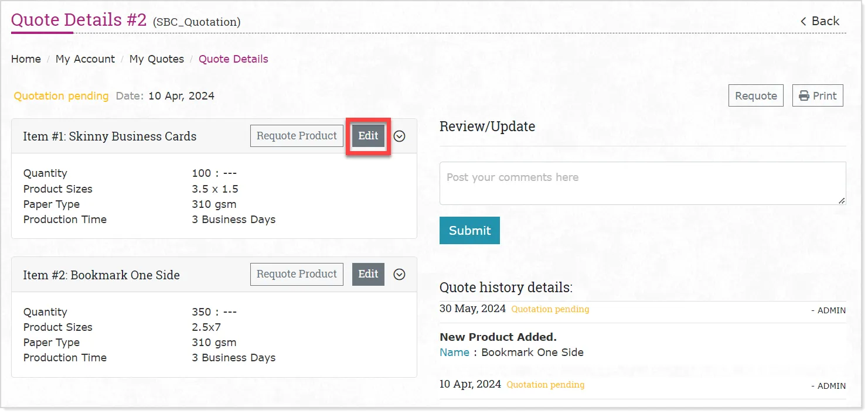
Task: Click the '10 Apr, 2024' quotation date
Action: tap(181, 96)
